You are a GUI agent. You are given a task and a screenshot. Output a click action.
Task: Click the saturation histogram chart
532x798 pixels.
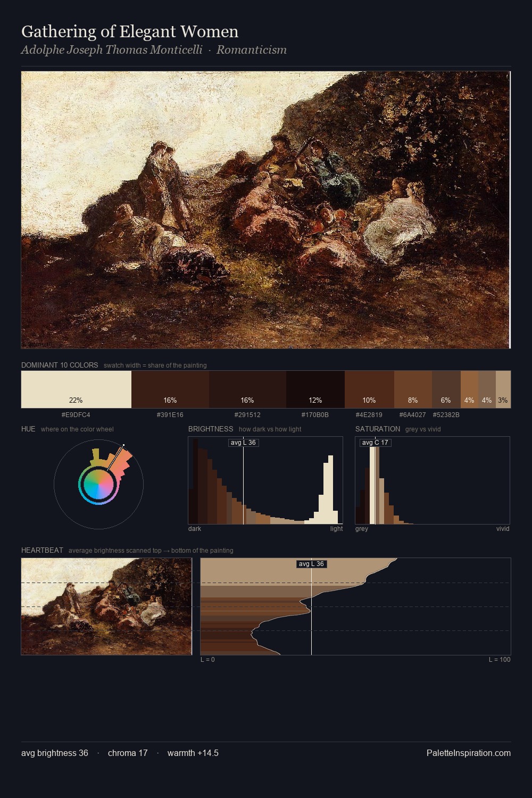tap(433, 480)
